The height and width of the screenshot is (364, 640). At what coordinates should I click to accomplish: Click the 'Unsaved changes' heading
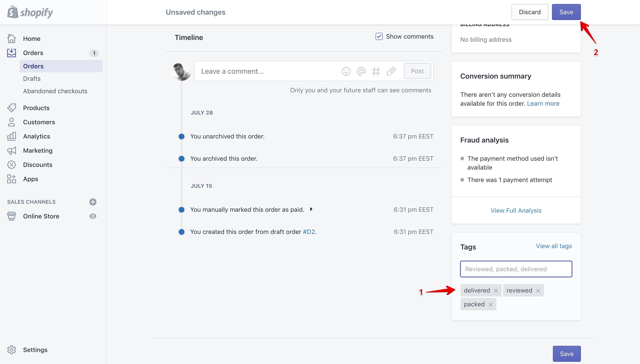click(196, 12)
